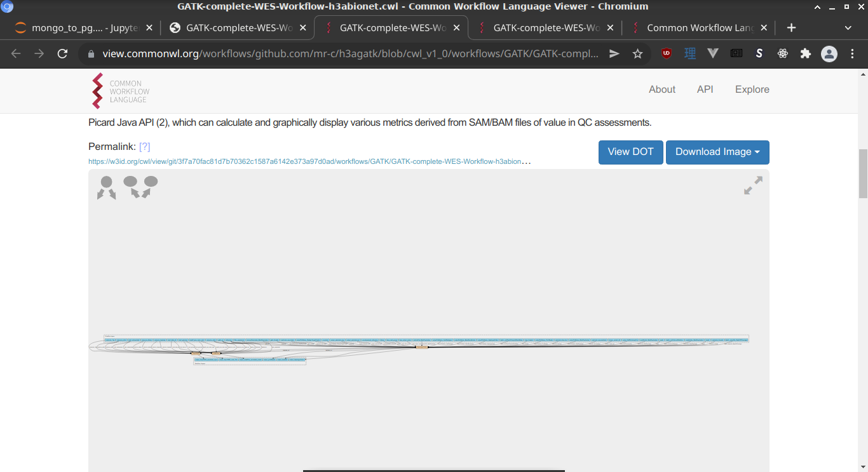Click the page vertical scrollbar thumb
Viewport: 868px width, 472px height.
click(863, 173)
